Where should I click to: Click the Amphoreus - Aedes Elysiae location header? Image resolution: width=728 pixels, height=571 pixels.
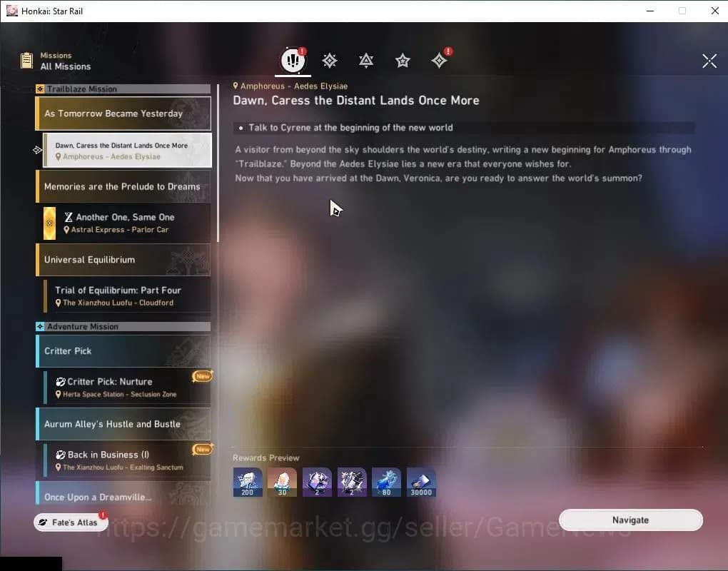(x=294, y=86)
